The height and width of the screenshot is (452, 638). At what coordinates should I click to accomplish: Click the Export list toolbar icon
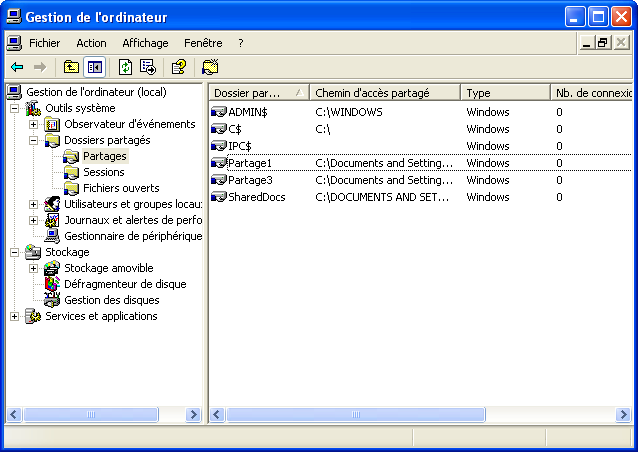pyautogui.click(x=148, y=67)
